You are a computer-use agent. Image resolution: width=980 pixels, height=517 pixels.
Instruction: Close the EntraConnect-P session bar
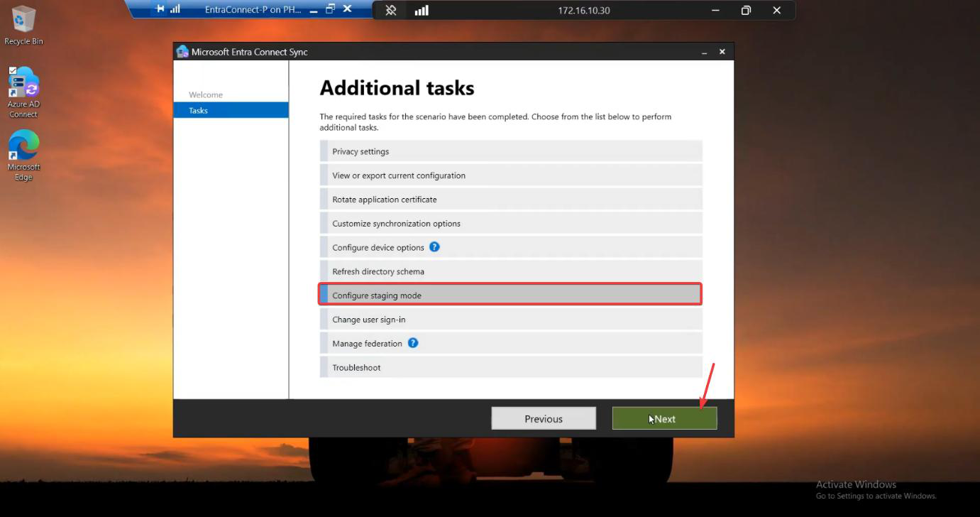pos(347,9)
